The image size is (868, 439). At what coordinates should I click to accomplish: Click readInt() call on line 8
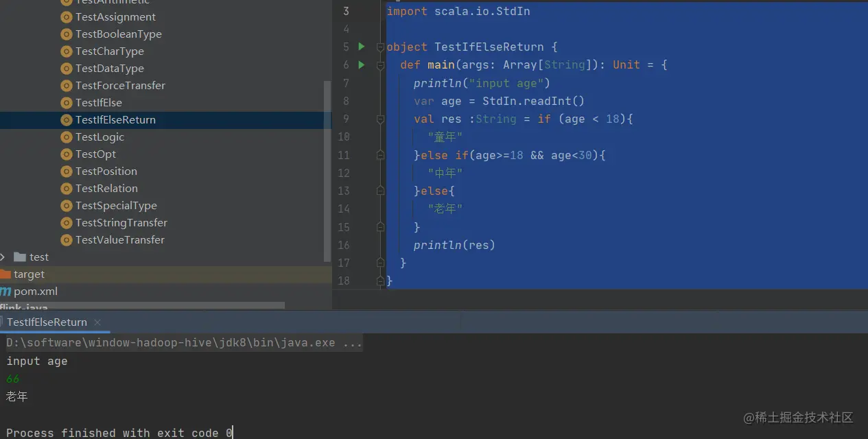click(554, 101)
